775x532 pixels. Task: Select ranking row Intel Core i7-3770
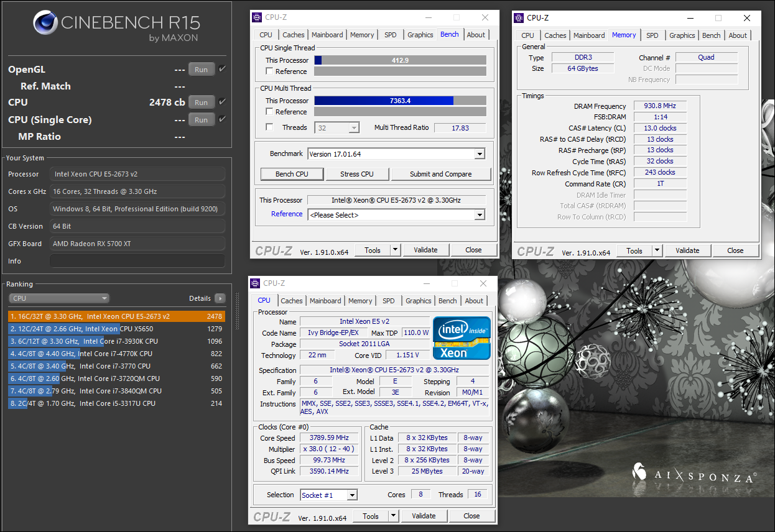[x=116, y=366]
